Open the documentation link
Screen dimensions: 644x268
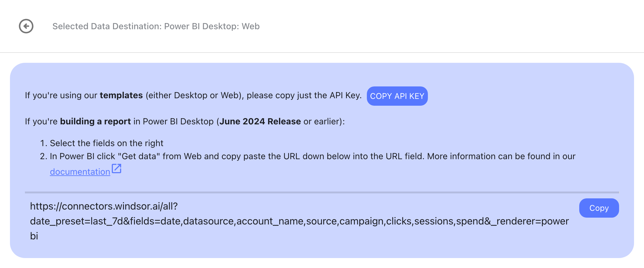[80, 172]
